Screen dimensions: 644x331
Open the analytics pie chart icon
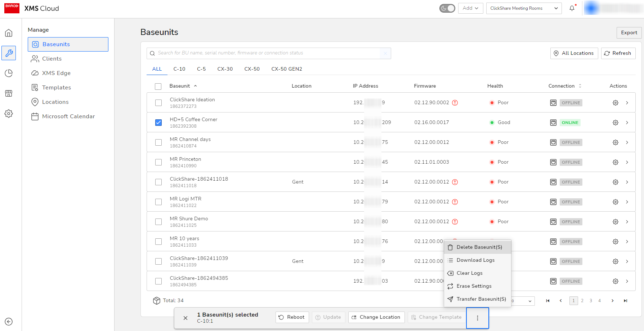point(9,73)
